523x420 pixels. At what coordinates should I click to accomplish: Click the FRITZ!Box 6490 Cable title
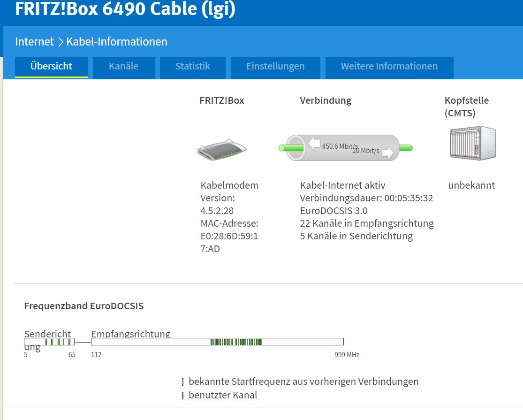[x=125, y=8]
